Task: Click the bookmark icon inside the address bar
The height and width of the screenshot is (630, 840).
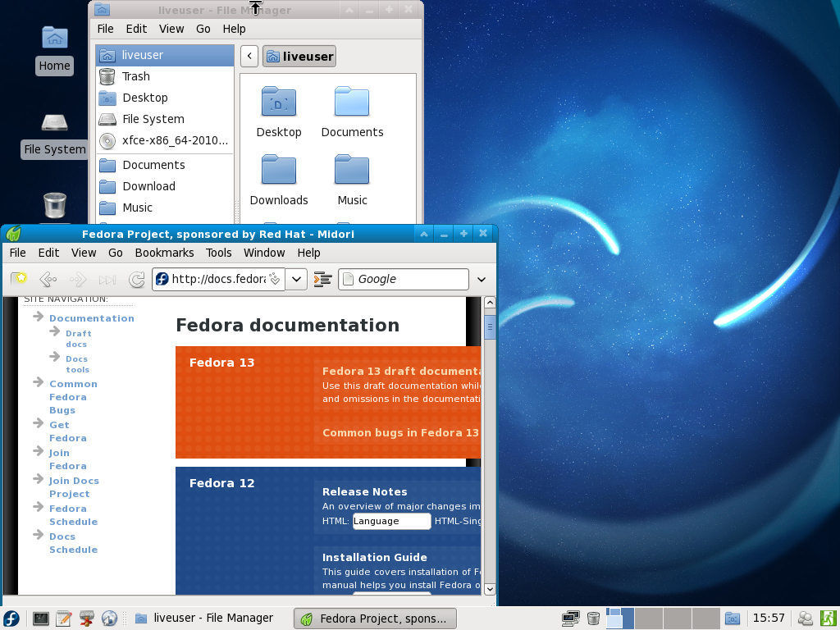Action: [x=275, y=279]
